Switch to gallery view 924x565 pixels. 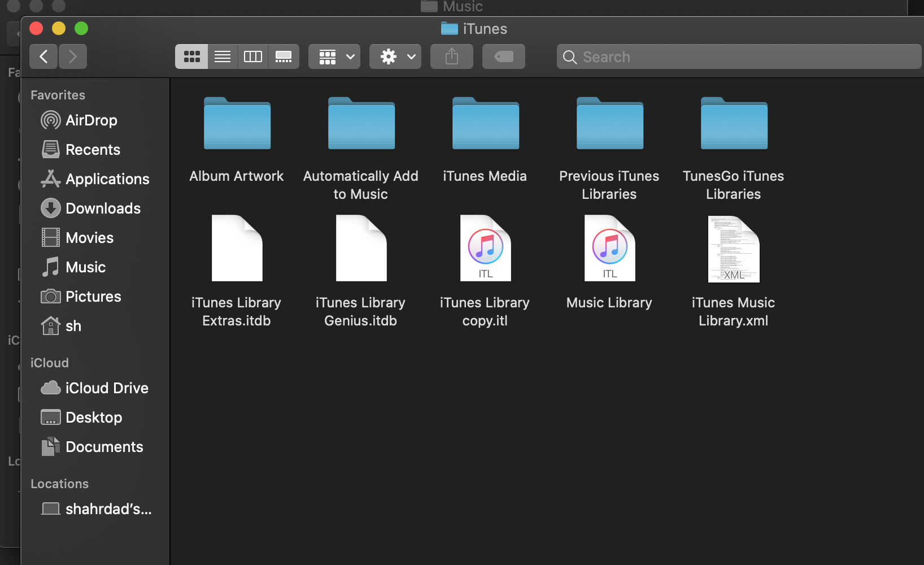[284, 56]
